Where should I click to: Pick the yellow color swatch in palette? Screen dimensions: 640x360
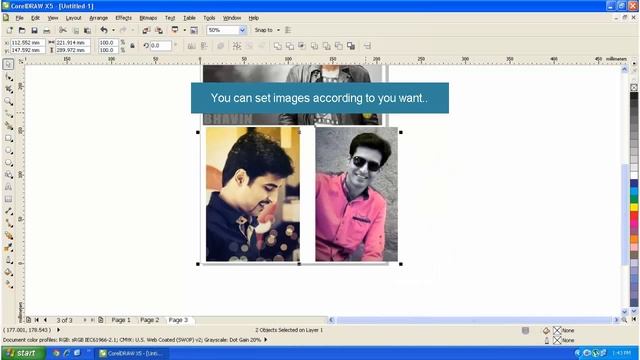click(x=634, y=207)
